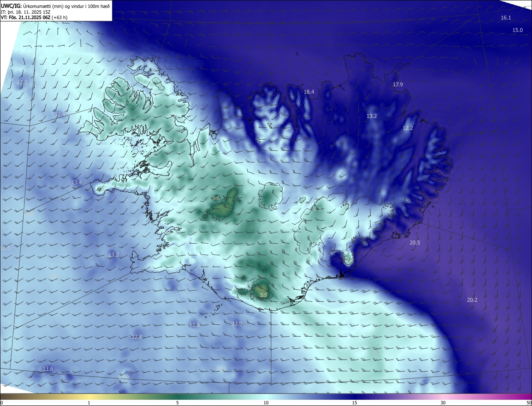Pick the 13.0 value label
The width and height of the screenshot is (532, 406).
(x=237, y=323)
